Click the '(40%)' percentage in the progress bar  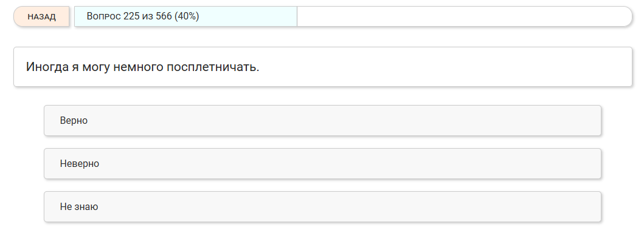coord(187,16)
